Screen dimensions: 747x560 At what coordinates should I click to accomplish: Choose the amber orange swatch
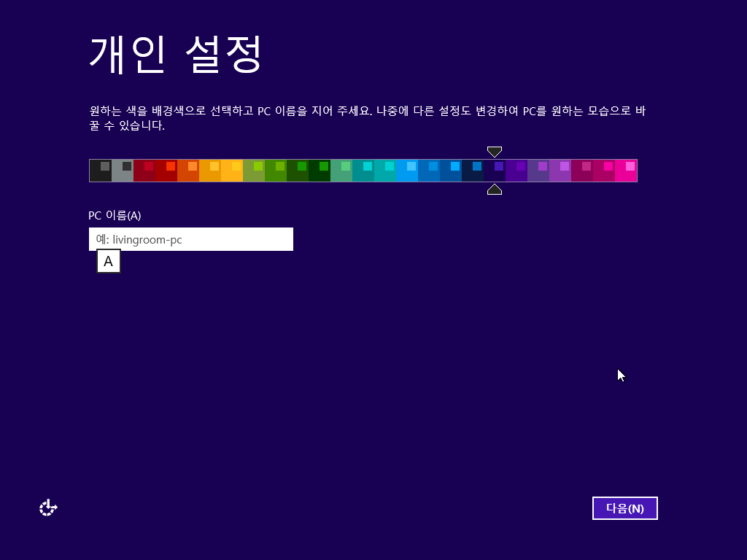coord(210,171)
